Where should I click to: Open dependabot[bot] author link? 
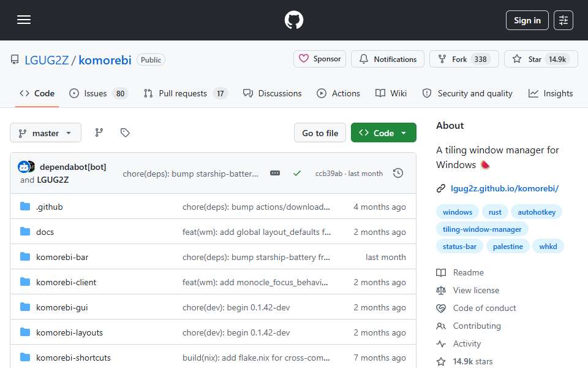tap(73, 167)
